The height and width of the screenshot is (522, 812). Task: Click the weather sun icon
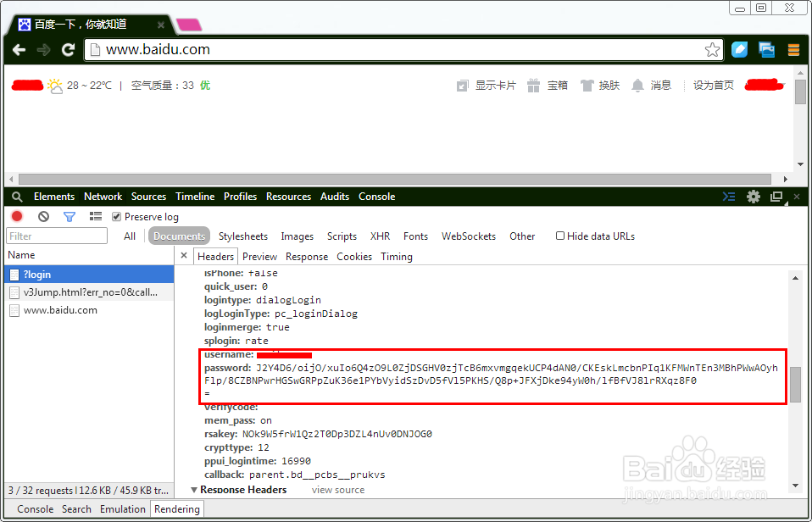click(x=55, y=86)
